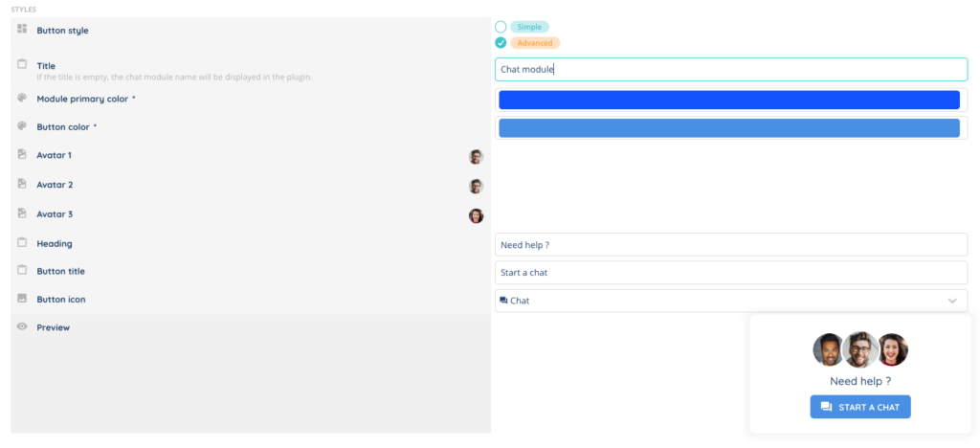Click the Module primary color palette icon
The image size is (980, 448).
22,98
